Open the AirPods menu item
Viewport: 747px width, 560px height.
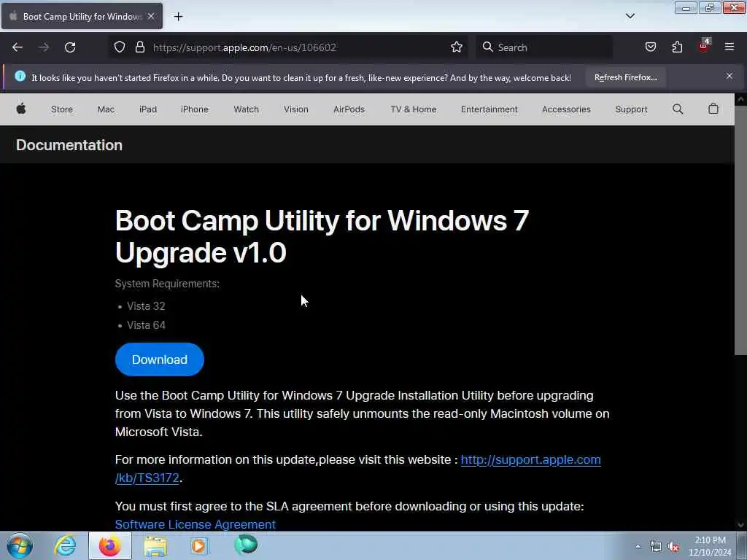click(x=349, y=109)
